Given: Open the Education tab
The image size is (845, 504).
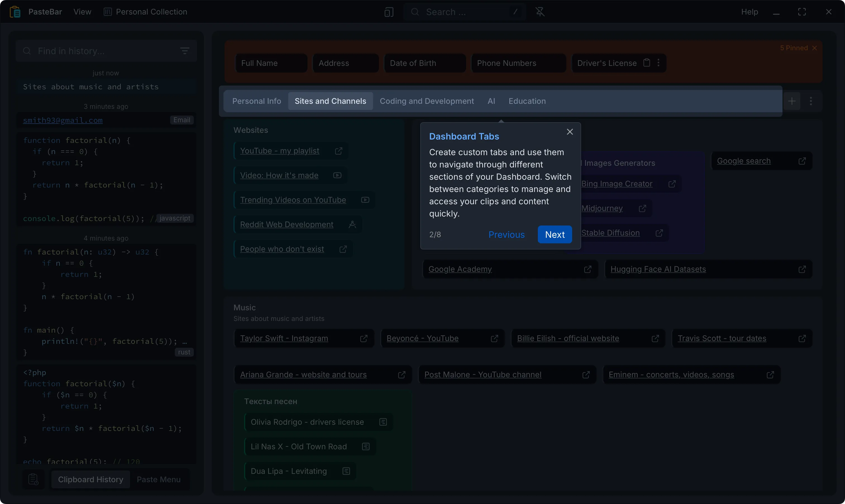Looking at the screenshot, I should (527, 101).
